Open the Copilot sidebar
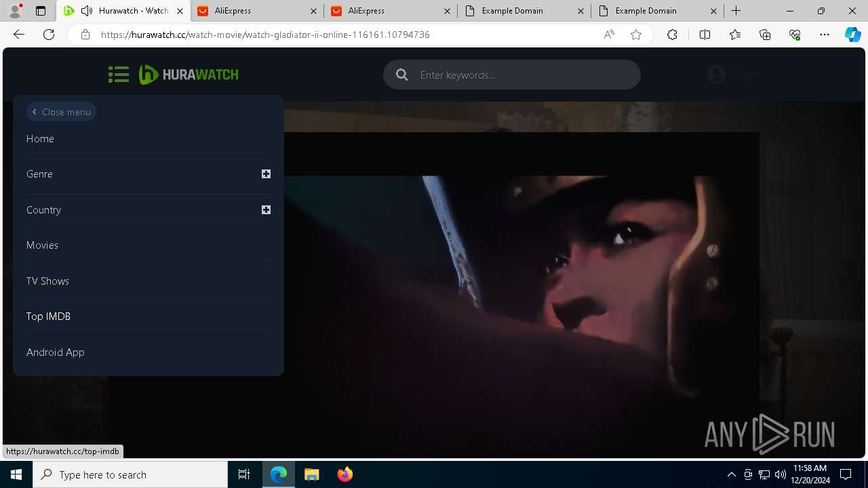The width and height of the screenshot is (868, 488). tap(853, 35)
